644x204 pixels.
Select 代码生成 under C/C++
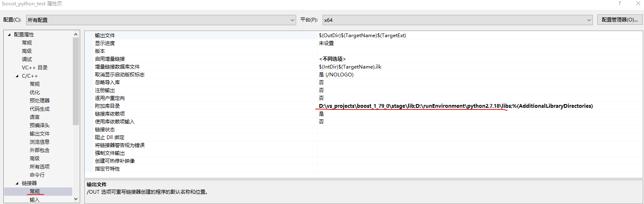40,109
